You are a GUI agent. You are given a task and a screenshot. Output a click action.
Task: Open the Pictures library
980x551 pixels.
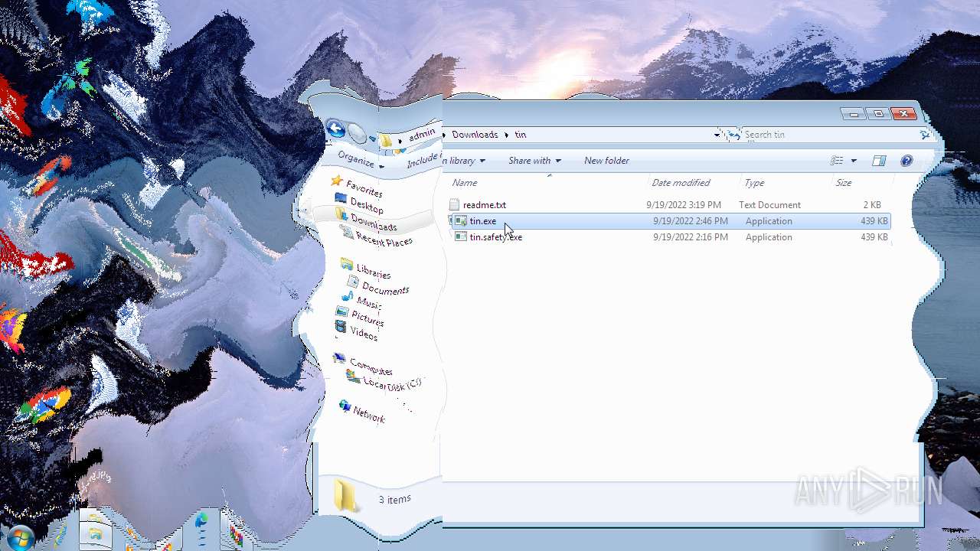pos(367,318)
